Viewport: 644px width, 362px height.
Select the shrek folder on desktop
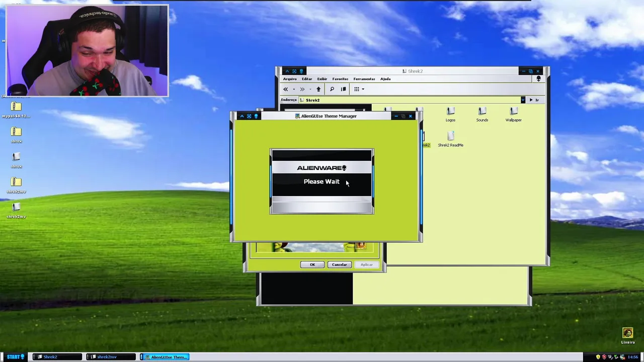[16, 160]
